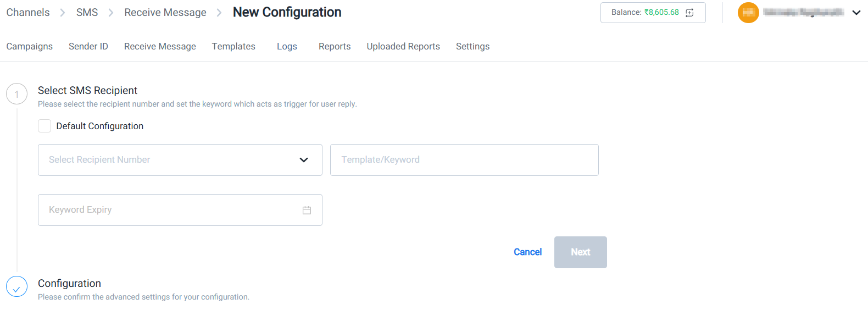Click the Keyword Expiry date field
The height and width of the screenshot is (321, 868).
[x=180, y=210]
